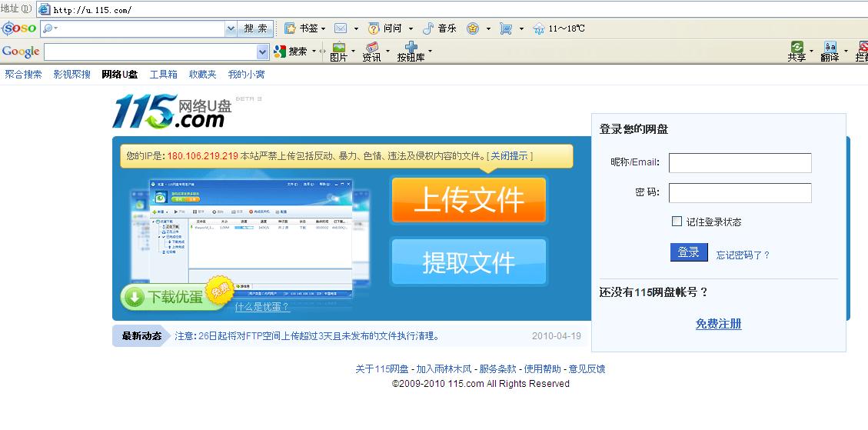Focus the Google toolbar search field
Screen dimensions: 868x430
(151, 52)
